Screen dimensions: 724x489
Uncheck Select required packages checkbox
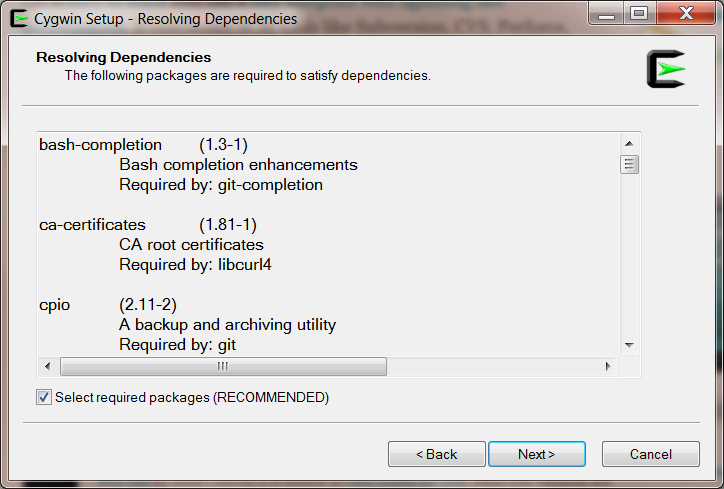pos(44,397)
